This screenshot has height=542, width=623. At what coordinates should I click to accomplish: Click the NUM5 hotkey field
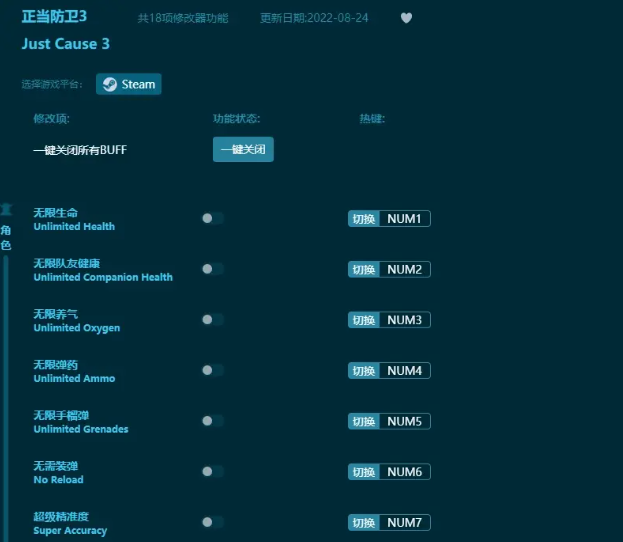(404, 421)
